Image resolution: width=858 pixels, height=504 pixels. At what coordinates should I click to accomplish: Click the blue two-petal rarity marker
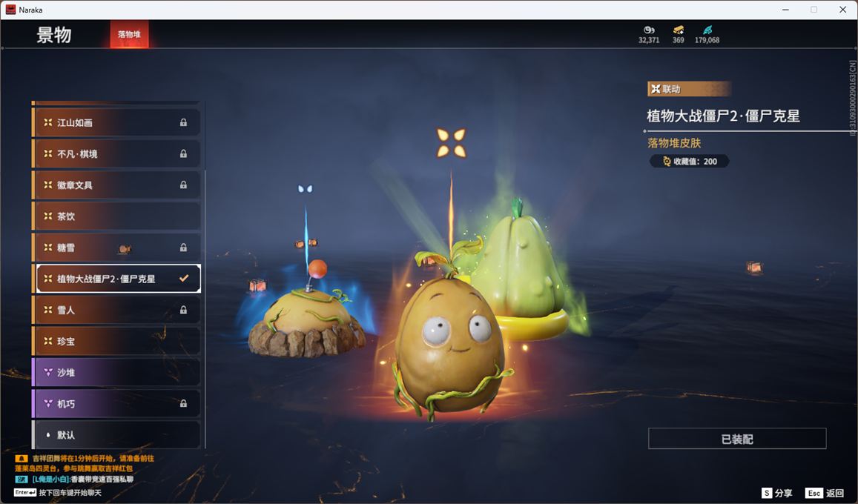click(306, 188)
